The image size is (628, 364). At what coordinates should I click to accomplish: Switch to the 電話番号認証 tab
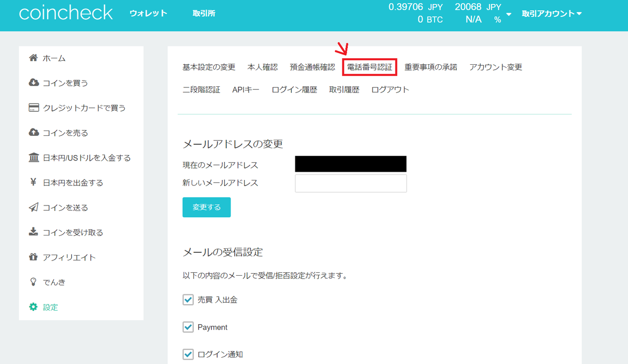click(x=369, y=67)
